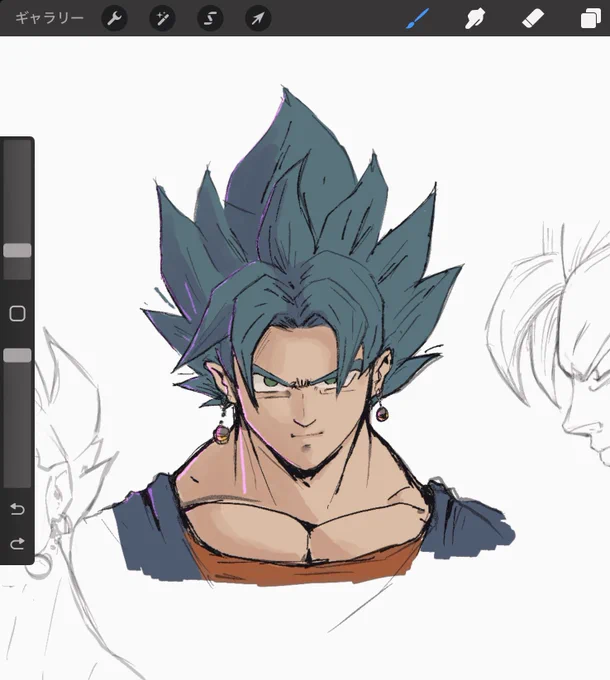The image size is (610, 680).
Task: Redo the last action
Action: [17, 543]
